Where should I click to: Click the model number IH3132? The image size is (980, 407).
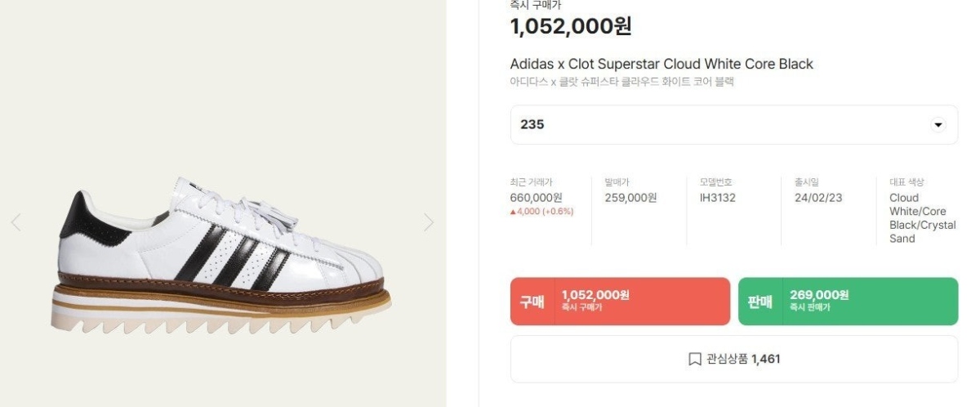(717, 198)
